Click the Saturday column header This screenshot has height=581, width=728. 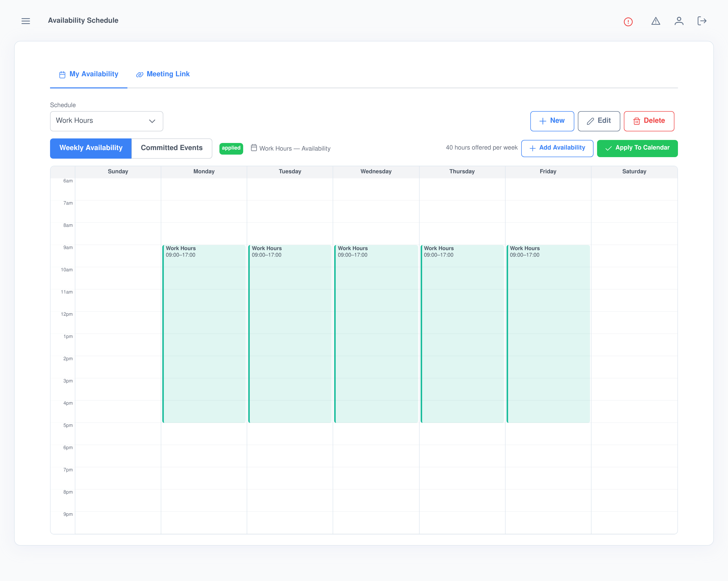click(x=634, y=172)
